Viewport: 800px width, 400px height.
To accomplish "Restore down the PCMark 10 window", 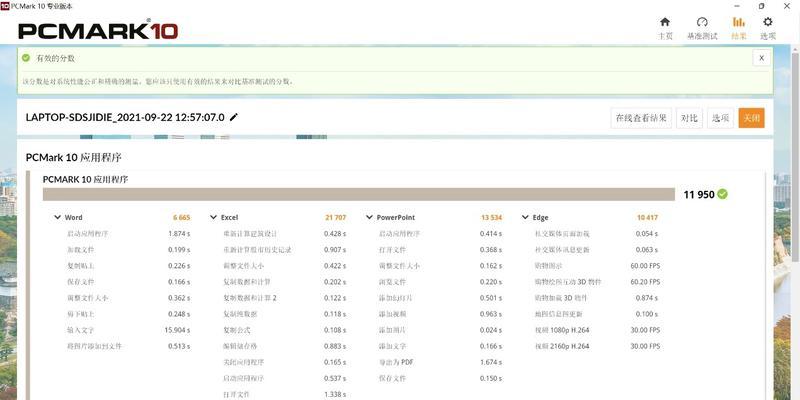I will 761,6.
